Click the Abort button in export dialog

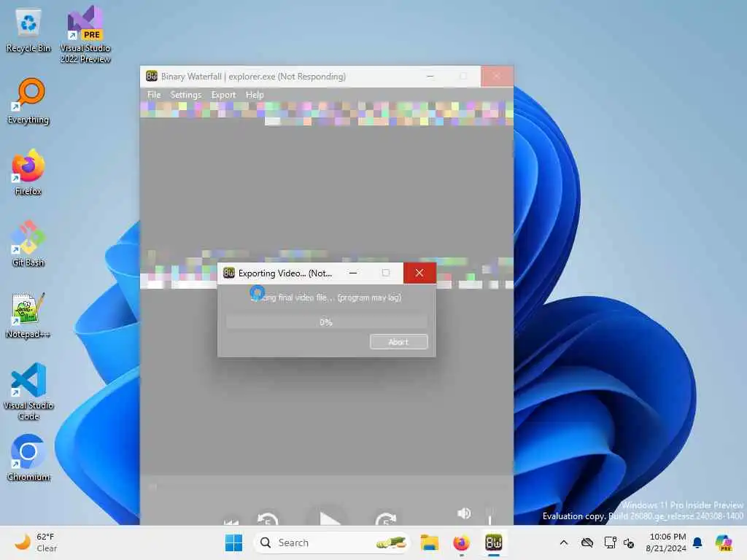click(x=399, y=342)
